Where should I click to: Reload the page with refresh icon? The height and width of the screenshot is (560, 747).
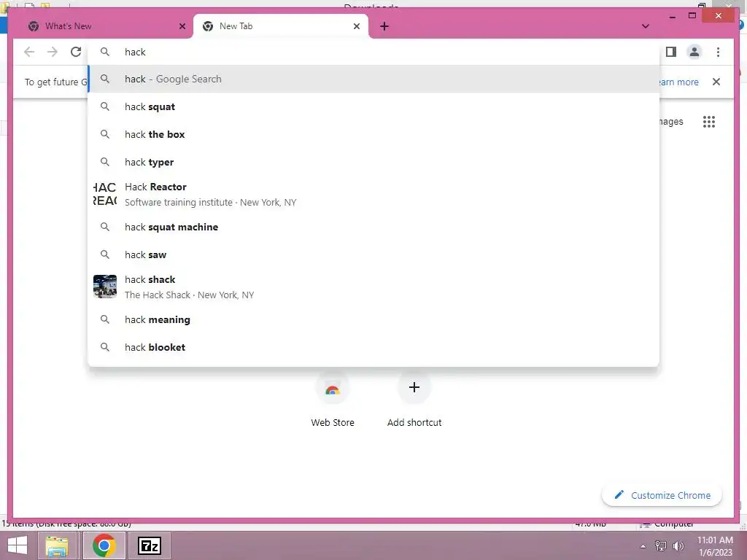click(76, 52)
